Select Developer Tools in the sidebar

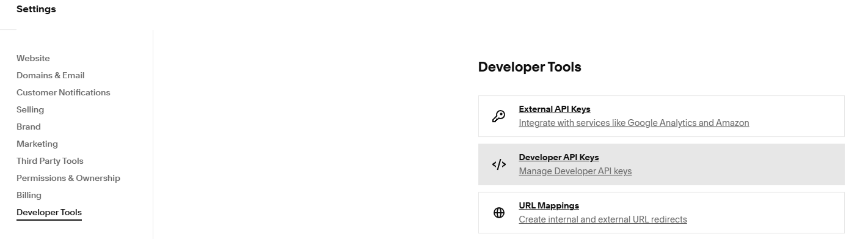coord(49,212)
